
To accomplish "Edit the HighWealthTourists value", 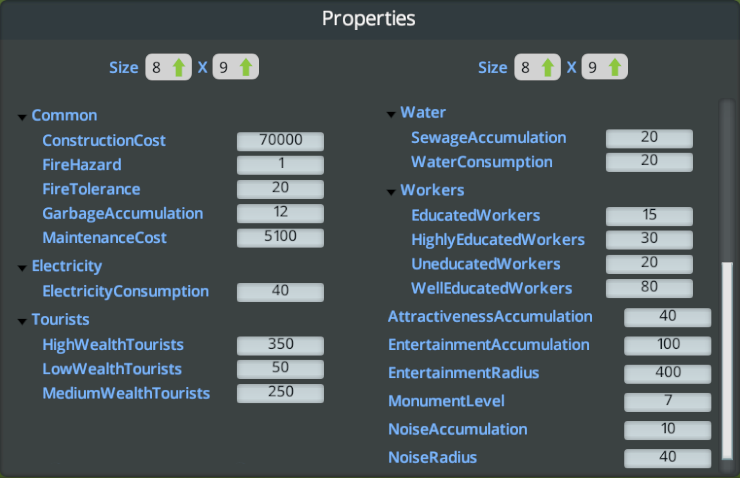I will 280,345.
